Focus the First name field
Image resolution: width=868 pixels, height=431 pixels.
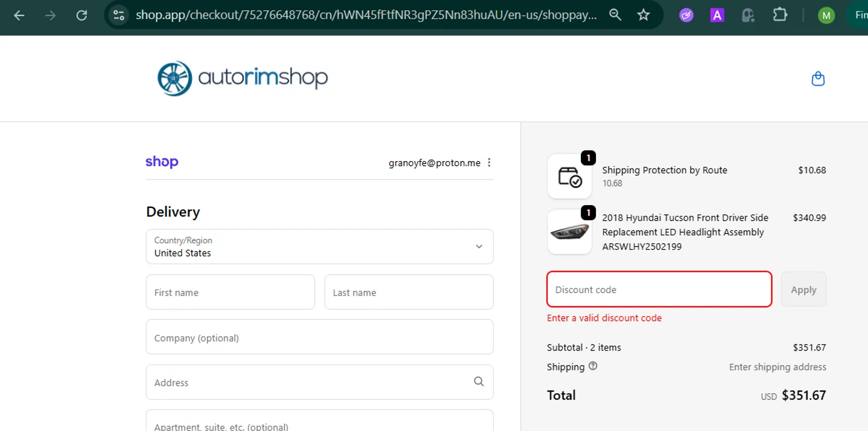230,292
